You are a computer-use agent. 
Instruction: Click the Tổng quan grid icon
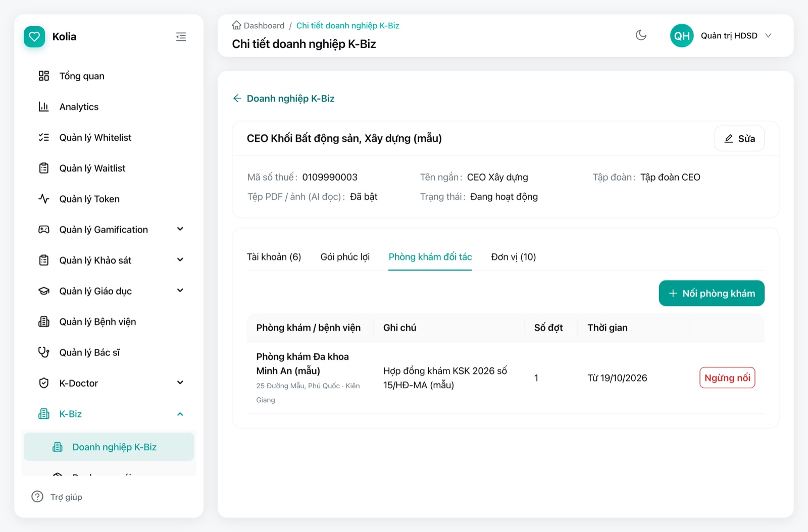pyautogui.click(x=44, y=76)
